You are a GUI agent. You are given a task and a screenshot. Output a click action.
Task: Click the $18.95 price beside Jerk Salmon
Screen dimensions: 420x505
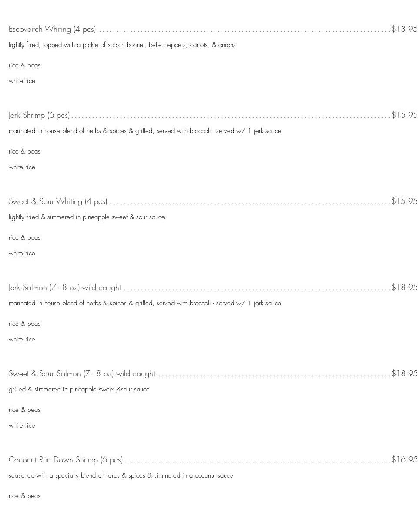coord(404,287)
